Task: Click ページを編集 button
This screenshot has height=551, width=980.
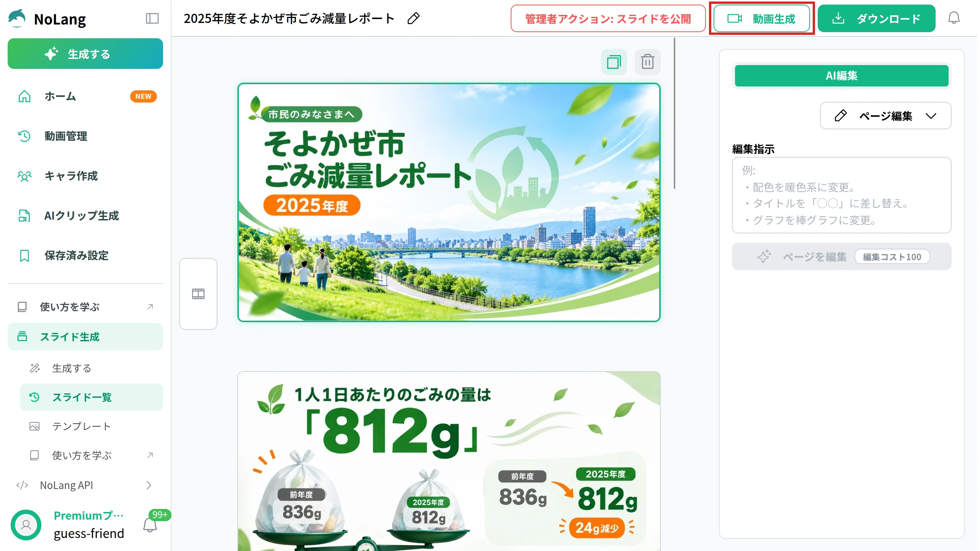Action: (841, 256)
